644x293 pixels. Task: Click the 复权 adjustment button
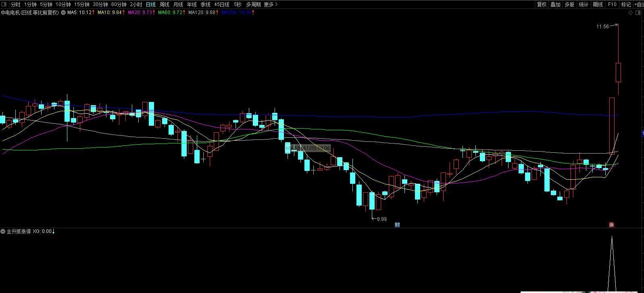pyautogui.click(x=542, y=4)
